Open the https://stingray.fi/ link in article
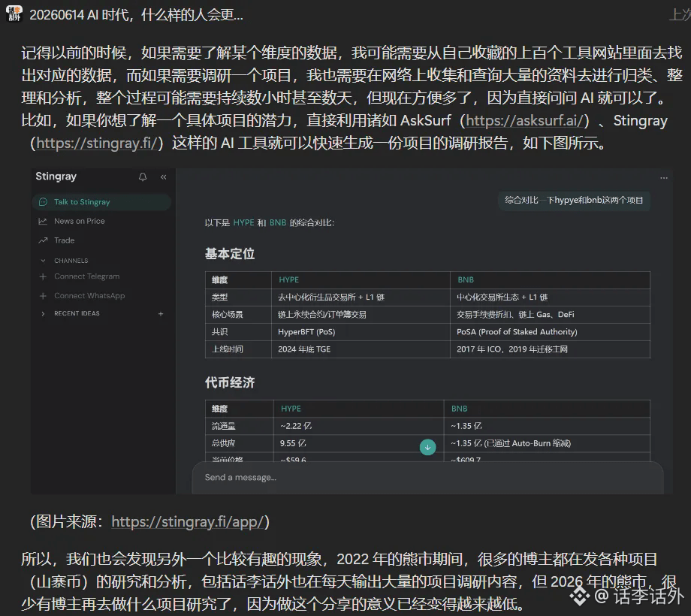This screenshot has height=616, width=691. pyautogui.click(x=96, y=143)
